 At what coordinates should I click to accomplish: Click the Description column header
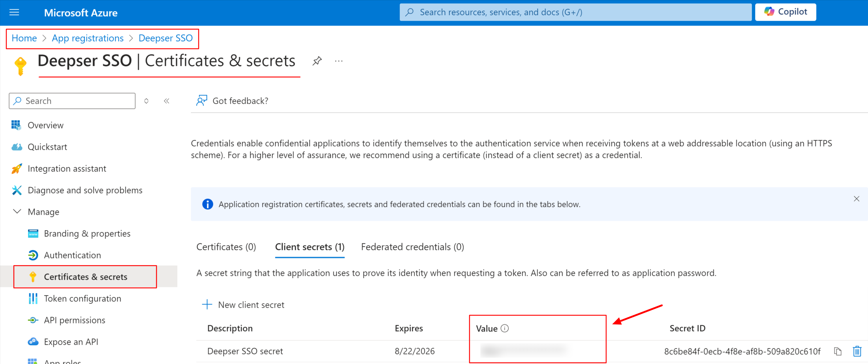pyautogui.click(x=230, y=328)
